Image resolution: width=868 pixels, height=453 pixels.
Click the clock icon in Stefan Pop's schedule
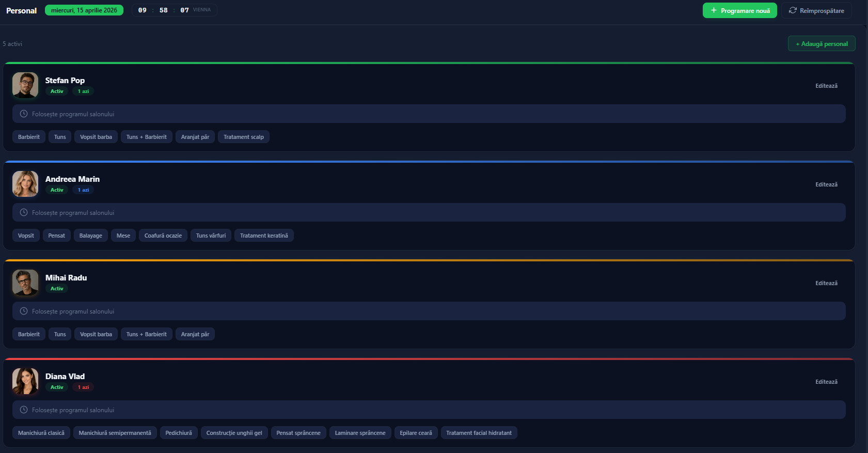pos(24,114)
